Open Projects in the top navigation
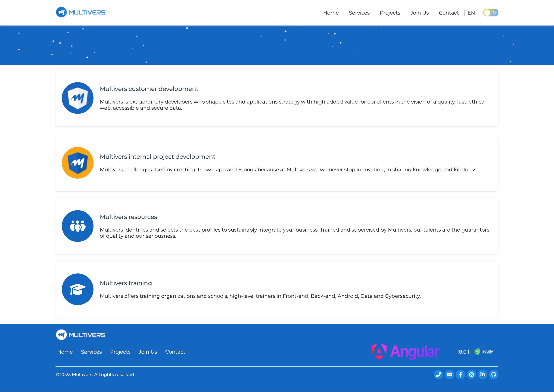This screenshot has height=392, width=554. [390, 13]
